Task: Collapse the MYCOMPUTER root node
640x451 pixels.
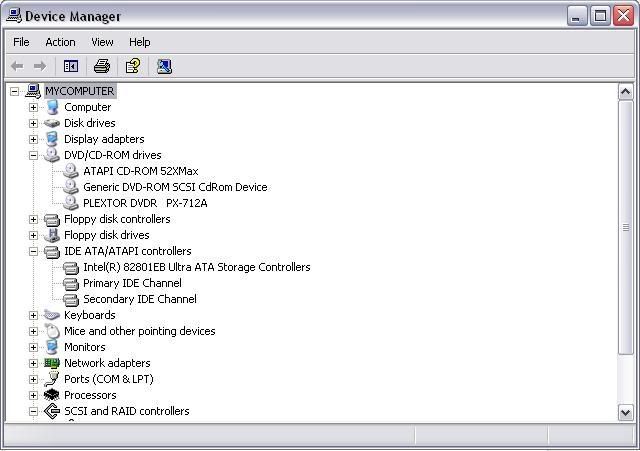Action: (14, 91)
